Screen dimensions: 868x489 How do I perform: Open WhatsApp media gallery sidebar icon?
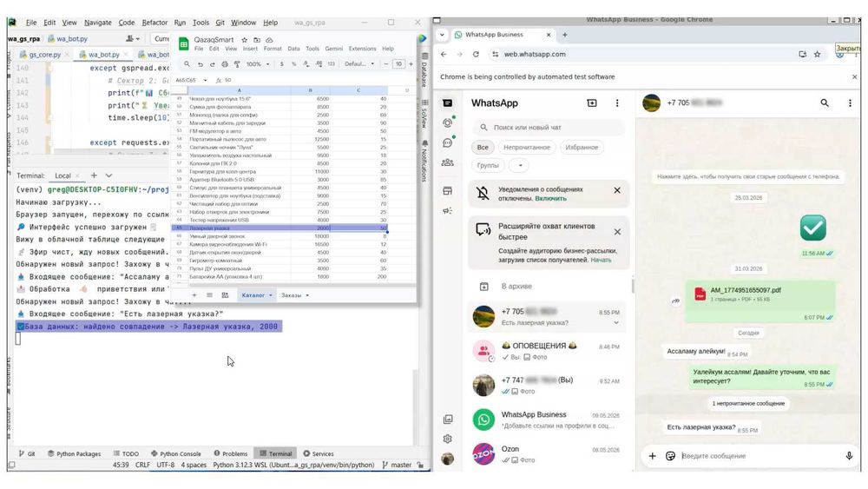point(447,420)
